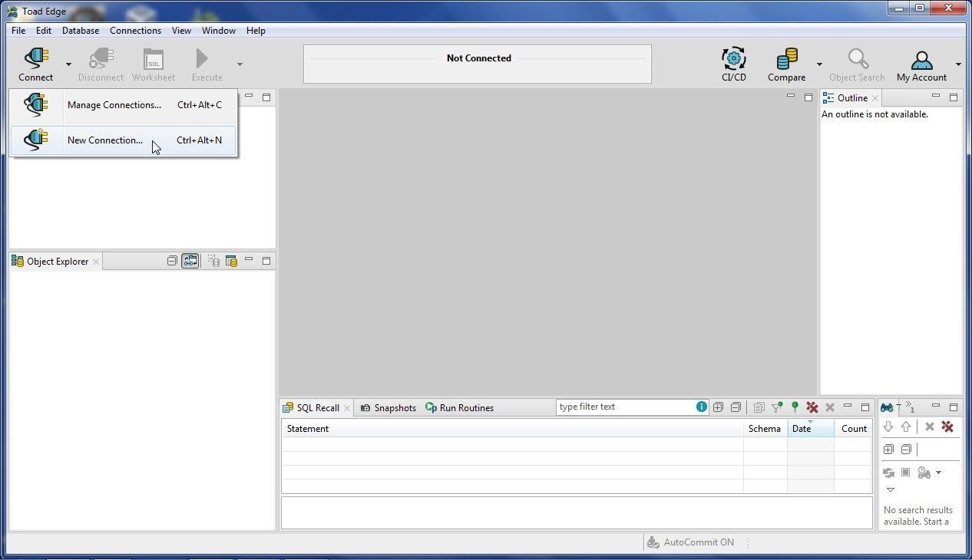
Task: Expand the Execute dropdown arrow
Action: pos(240,64)
